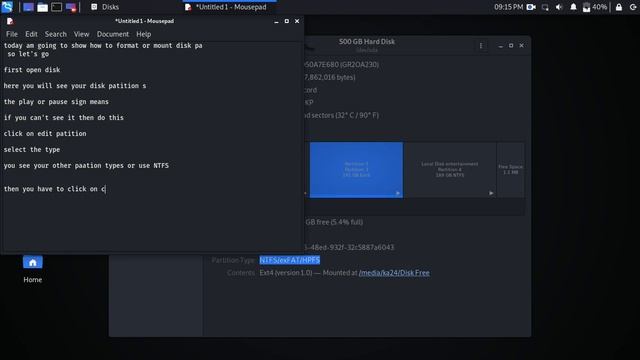This screenshot has width=640, height=360.
Task: Click the show desktop panel launcher
Action: point(28,7)
